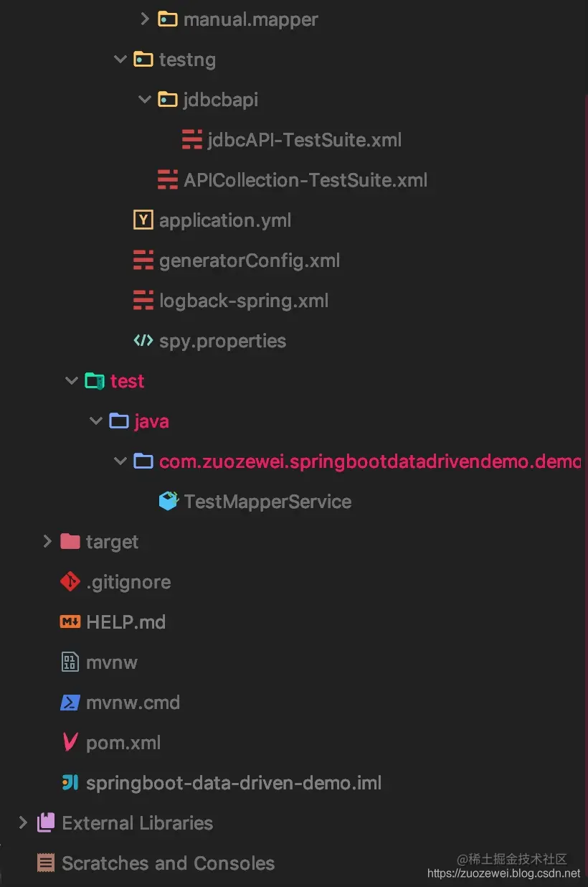Collapse the jdbcbapi folder

click(x=144, y=99)
